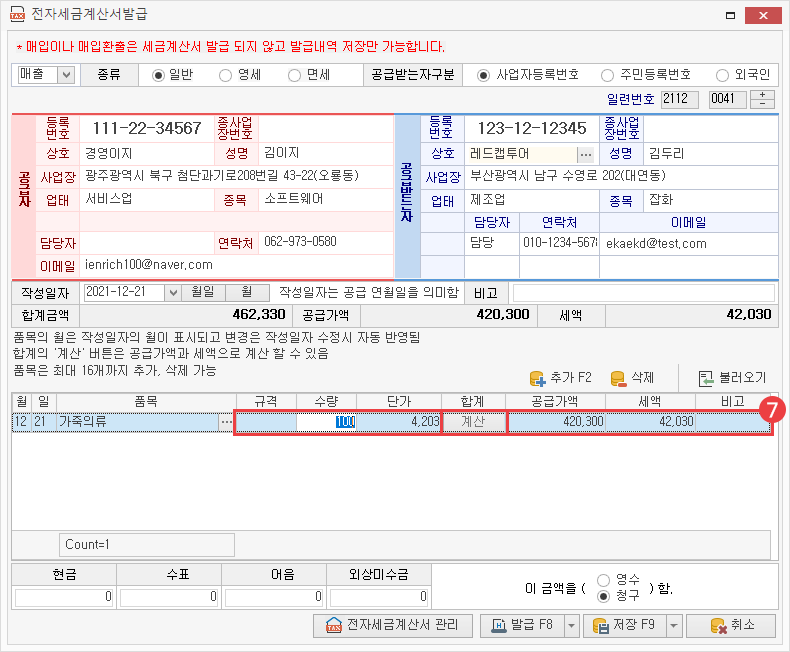Maximize the 전자세금계산서발급 window
The height and width of the screenshot is (652, 790).
730,16
